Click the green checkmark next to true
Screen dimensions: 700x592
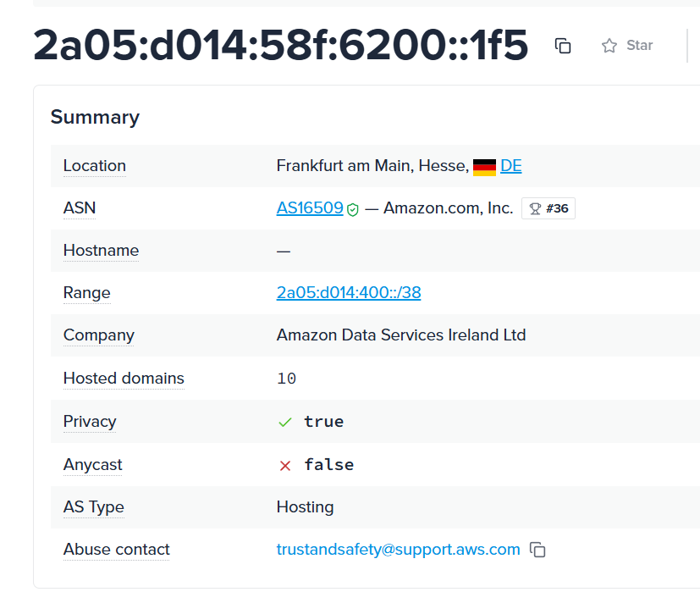click(x=284, y=422)
